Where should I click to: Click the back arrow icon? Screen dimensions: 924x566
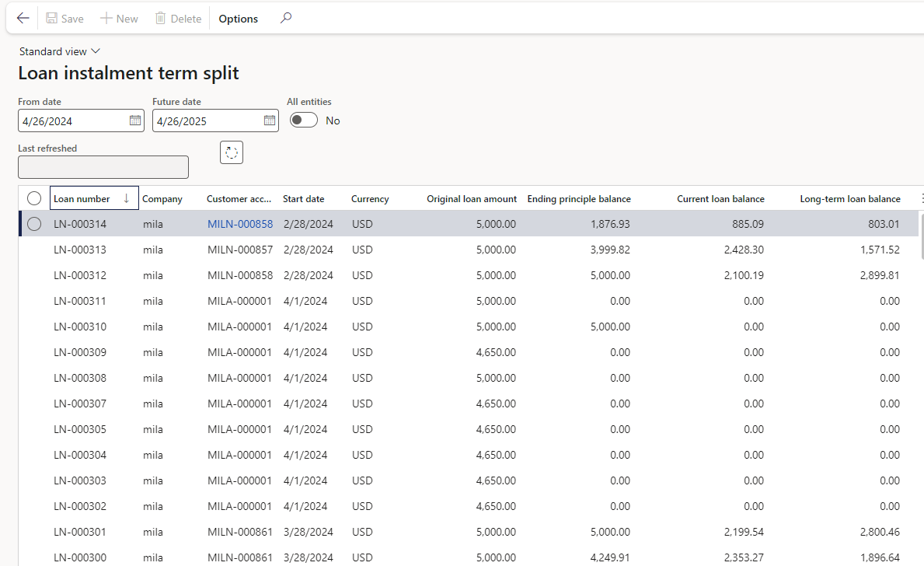click(x=23, y=19)
